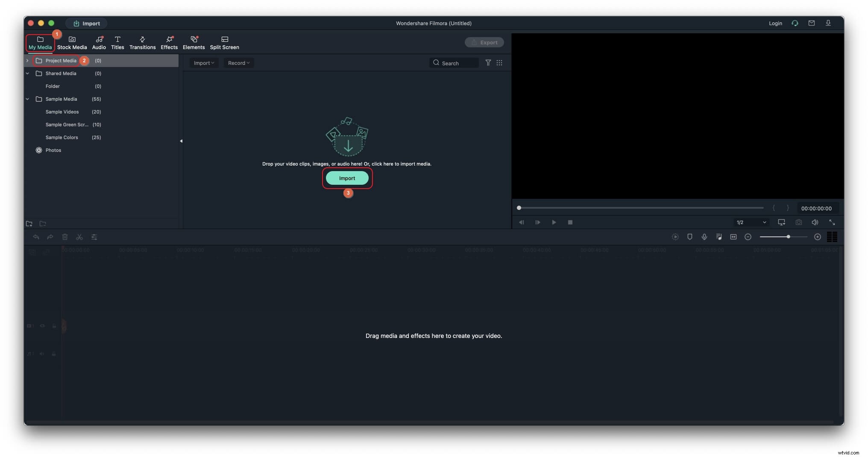Open the Record dropdown menu

(x=238, y=63)
